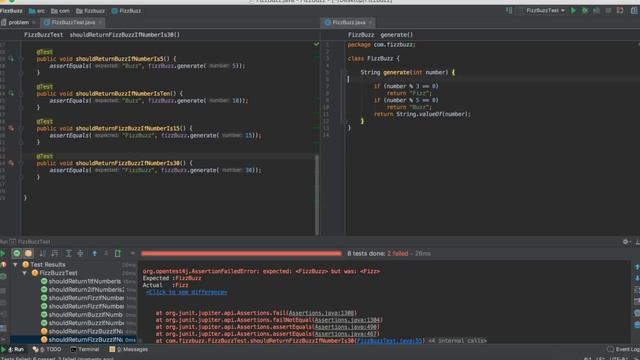640x360 pixels.
Task: Open Run panel settings gear
Action: 625,242
